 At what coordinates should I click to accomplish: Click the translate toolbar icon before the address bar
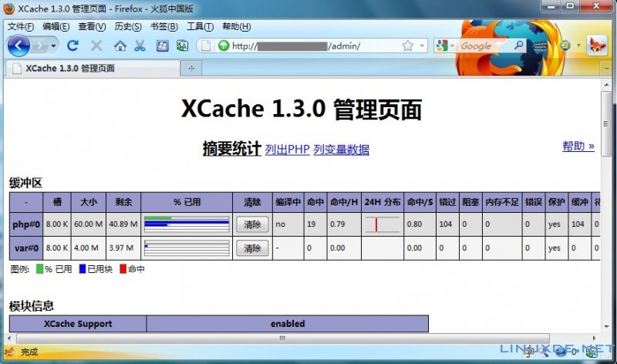(182, 46)
